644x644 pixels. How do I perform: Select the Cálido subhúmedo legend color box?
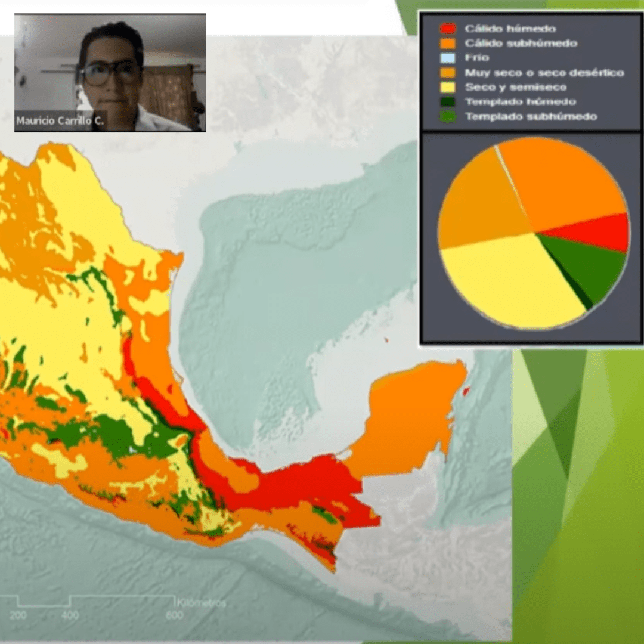tap(448, 43)
